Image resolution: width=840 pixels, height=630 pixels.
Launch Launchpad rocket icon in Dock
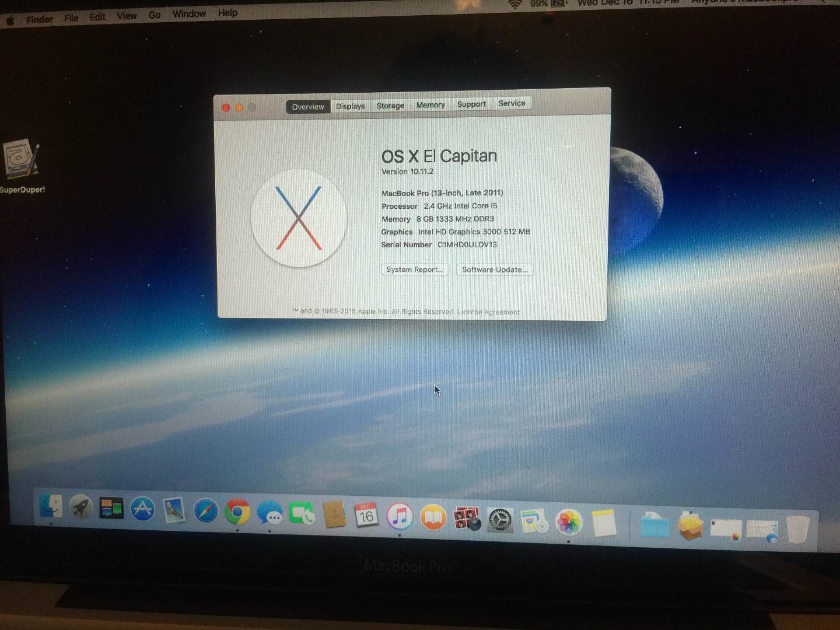pos(81,507)
